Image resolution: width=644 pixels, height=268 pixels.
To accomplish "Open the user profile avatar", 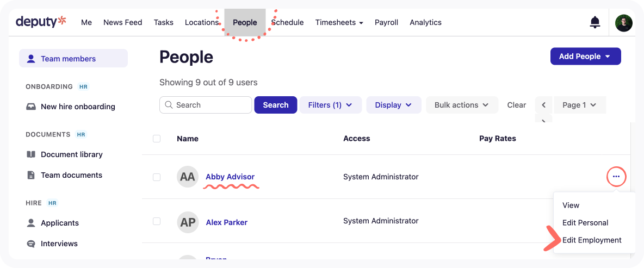I will tap(623, 23).
